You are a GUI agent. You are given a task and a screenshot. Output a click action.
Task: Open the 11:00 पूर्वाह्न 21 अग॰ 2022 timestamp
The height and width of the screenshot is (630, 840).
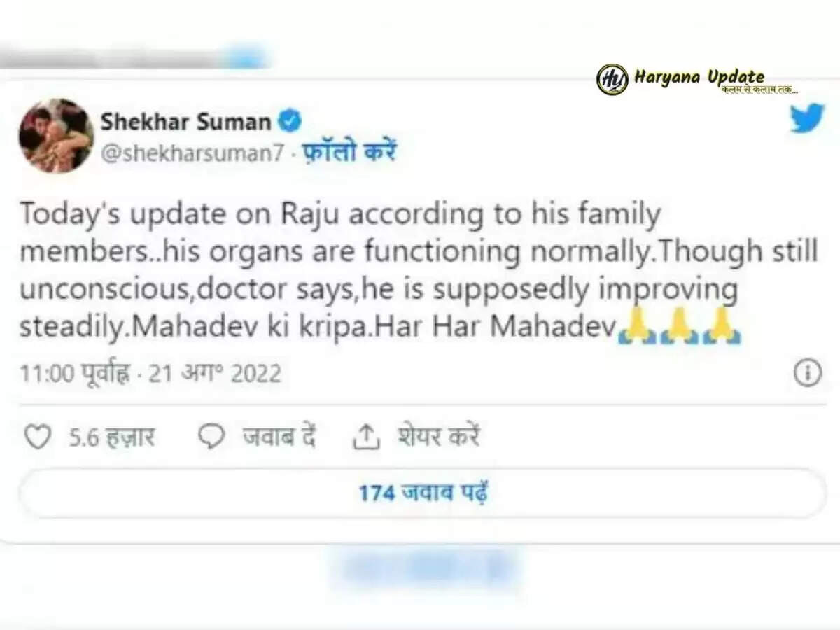point(150,373)
